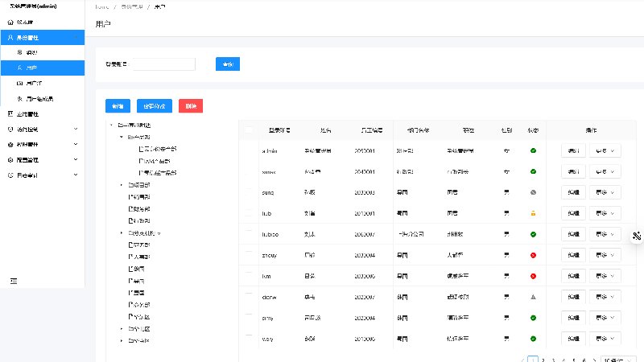
Task: Focus the login account search input field
Action: coord(164,64)
